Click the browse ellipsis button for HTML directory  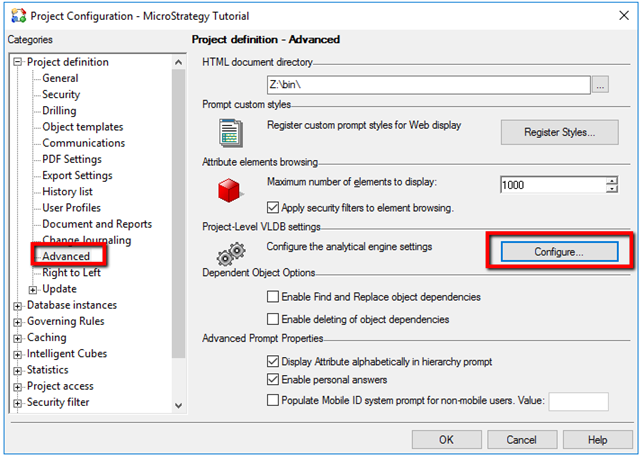[x=600, y=86]
